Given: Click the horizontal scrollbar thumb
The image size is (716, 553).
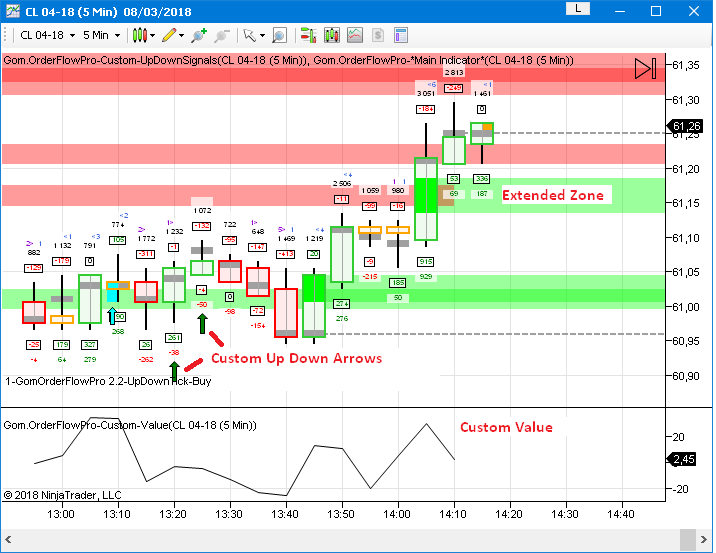Looking at the screenshot, I should 688,540.
